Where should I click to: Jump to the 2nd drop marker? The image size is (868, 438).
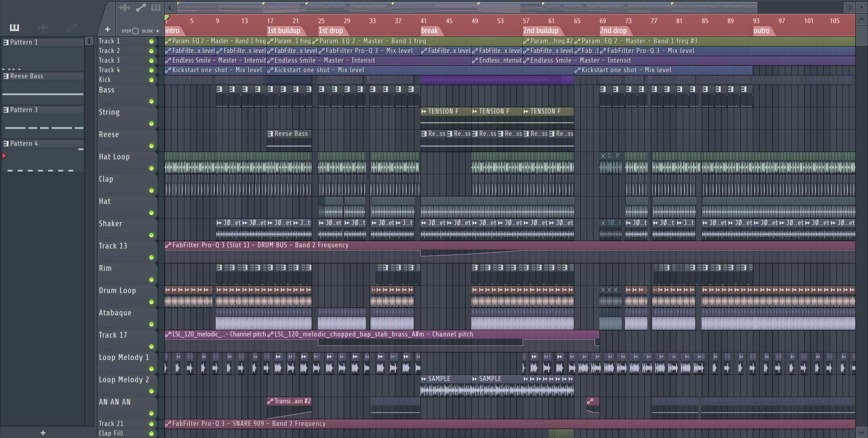point(613,31)
